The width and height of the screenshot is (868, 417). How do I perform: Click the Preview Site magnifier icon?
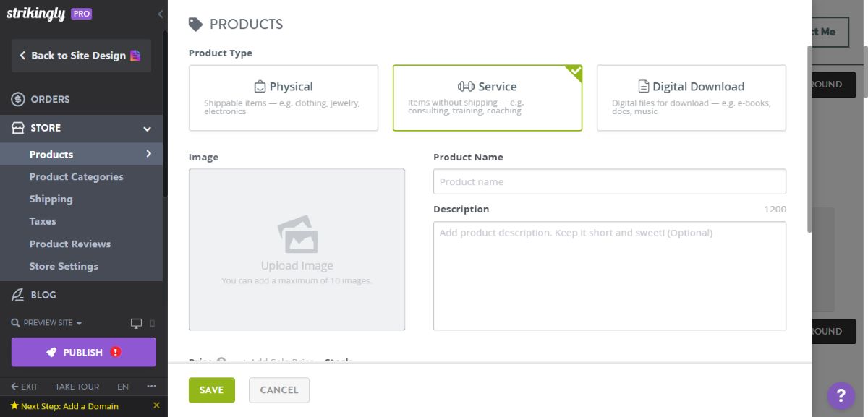tap(13, 323)
